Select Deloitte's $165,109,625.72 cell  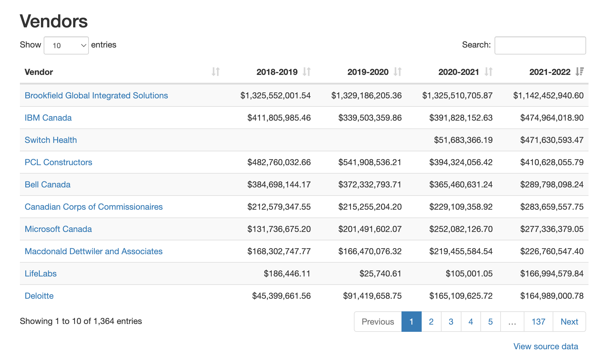click(461, 296)
